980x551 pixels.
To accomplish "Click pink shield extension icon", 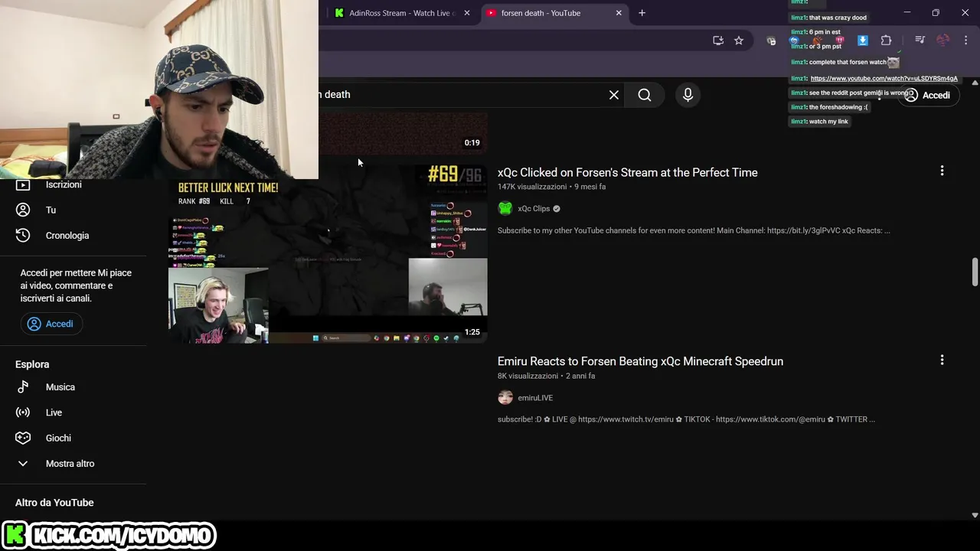I will 840,41.
